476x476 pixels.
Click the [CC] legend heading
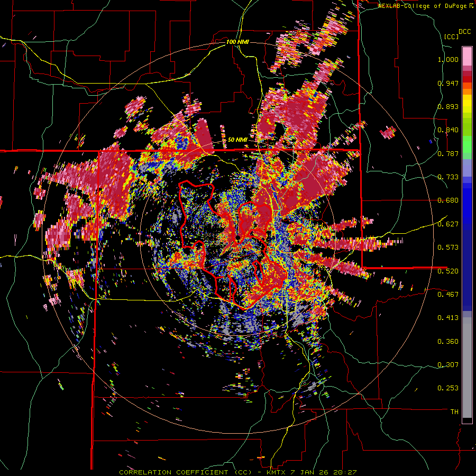451,36
